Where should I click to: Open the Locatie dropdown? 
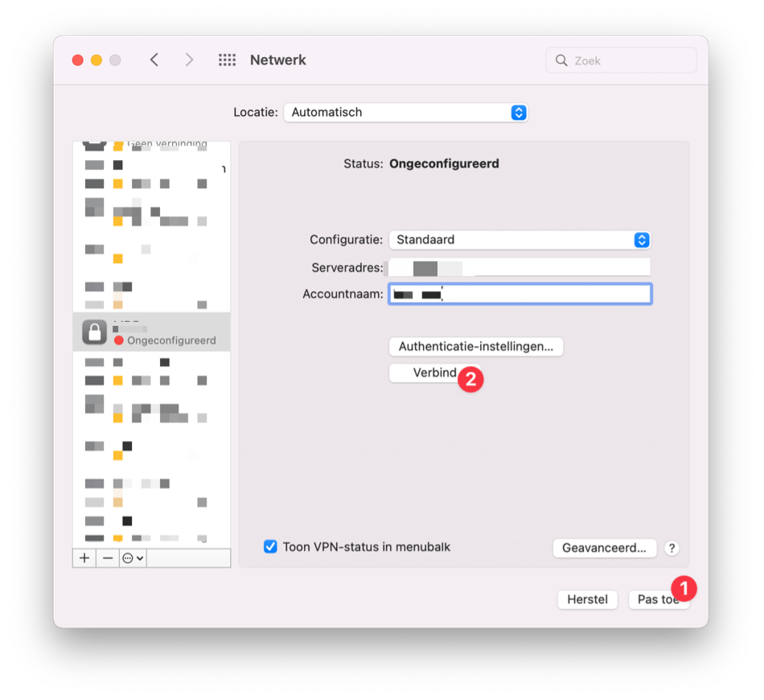point(405,113)
